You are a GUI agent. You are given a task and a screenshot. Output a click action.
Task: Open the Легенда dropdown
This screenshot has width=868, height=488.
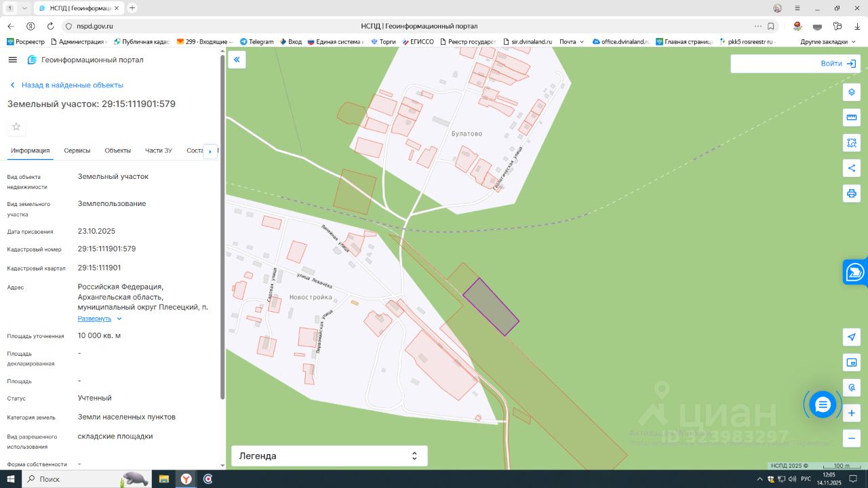pyautogui.click(x=329, y=456)
